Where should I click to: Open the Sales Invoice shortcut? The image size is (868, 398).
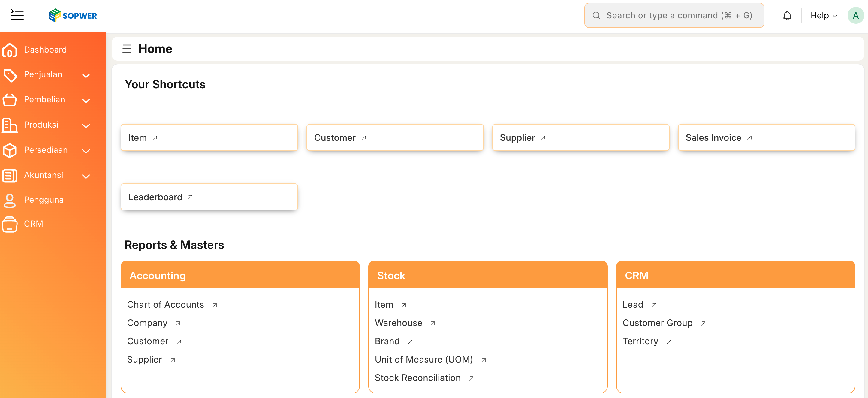click(x=766, y=138)
